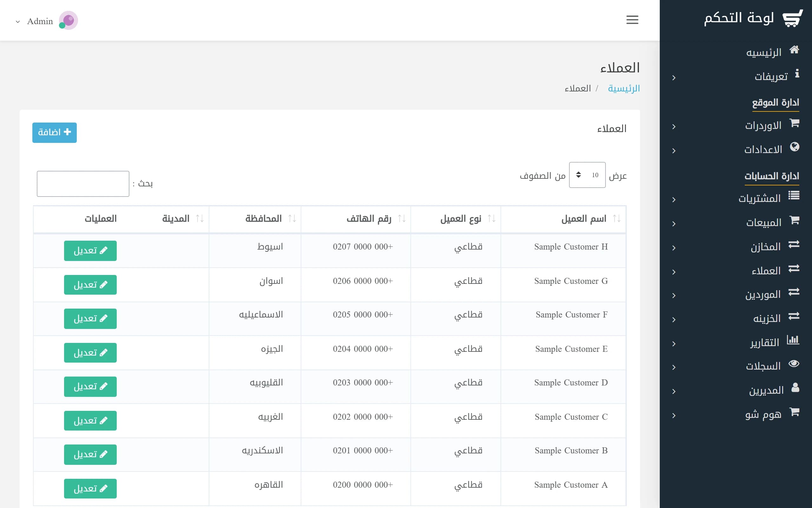
Task: Sort the table by رقم الهاتف column
Action: [356, 219]
